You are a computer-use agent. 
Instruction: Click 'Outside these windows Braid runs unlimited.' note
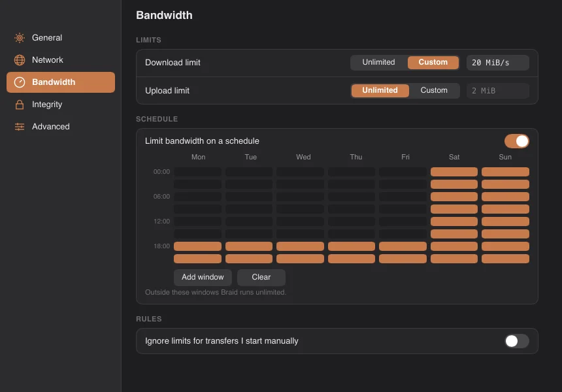216,293
